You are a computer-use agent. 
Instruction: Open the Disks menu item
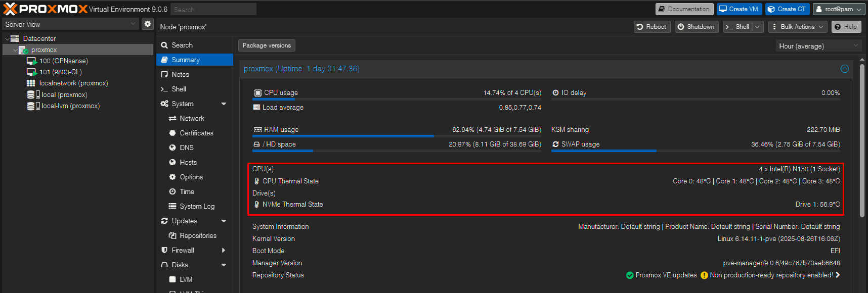tap(180, 265)
